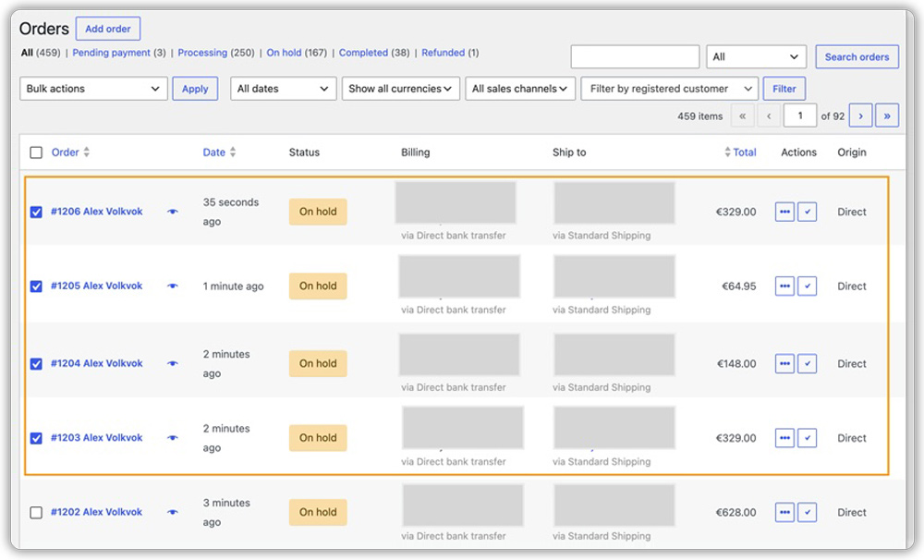The height and width of the screenshot is (560, 924).
Task: Open order #1202 Alex Volkvok
Action: click(x=97, y=512)
